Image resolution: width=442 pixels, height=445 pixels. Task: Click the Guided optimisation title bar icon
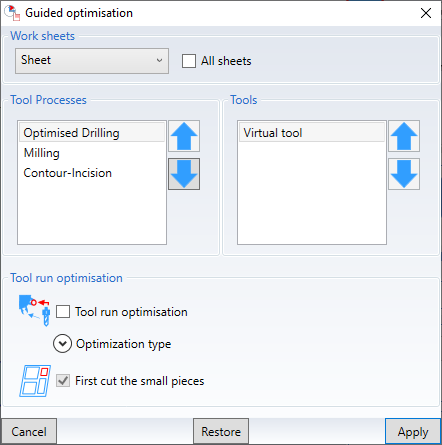tap(12, 13)
